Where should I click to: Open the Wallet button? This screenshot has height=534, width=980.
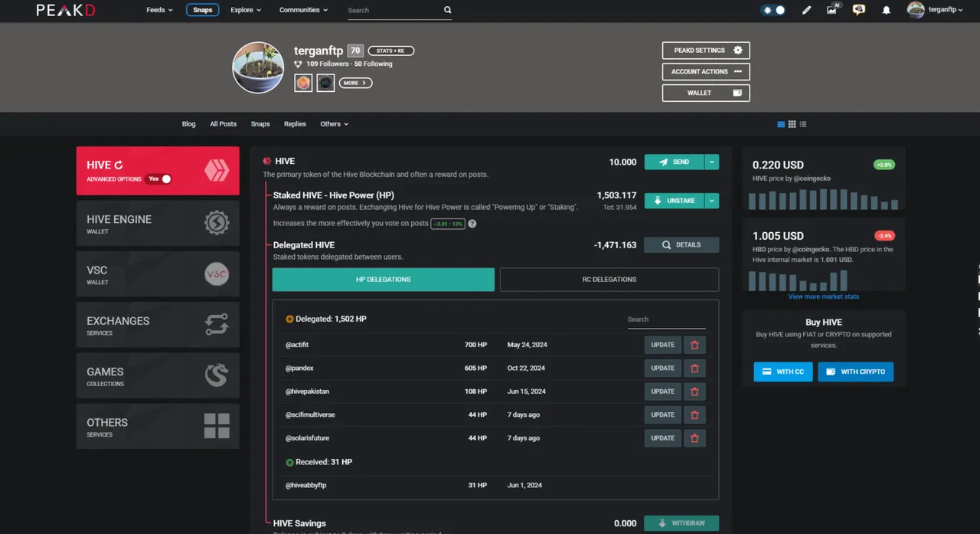tap(706, 93)
